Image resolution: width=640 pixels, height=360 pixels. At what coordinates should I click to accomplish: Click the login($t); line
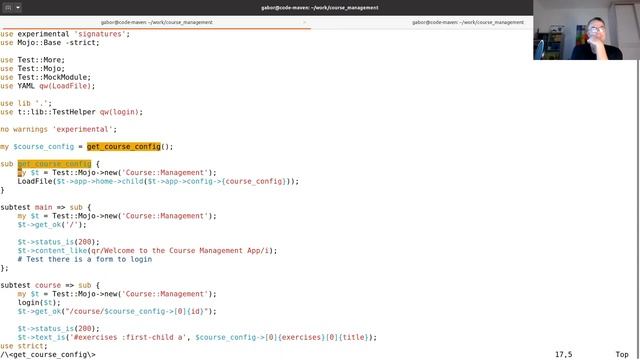39,302
